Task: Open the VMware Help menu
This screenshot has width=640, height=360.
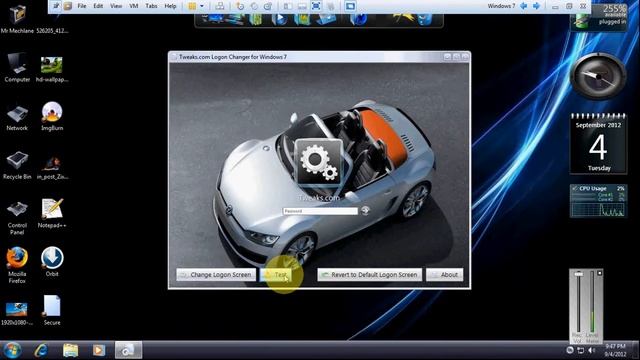Action: point(170,6)
